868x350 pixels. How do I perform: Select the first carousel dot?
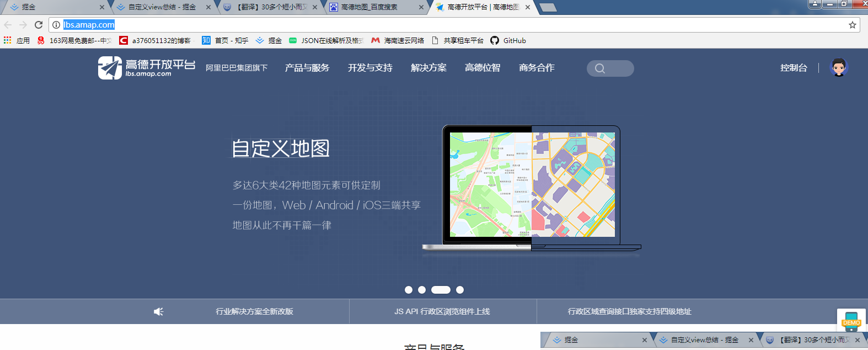click(409, 290)
